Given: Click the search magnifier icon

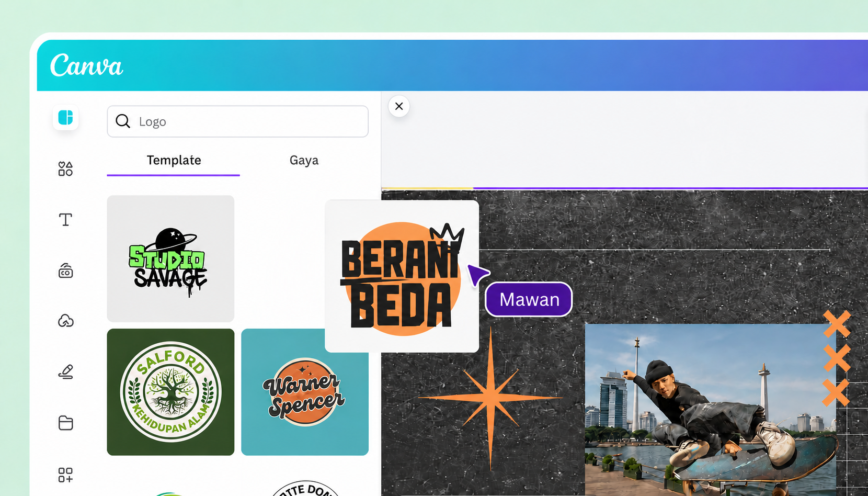Looking at the screenshot, I should coord(123,121).
